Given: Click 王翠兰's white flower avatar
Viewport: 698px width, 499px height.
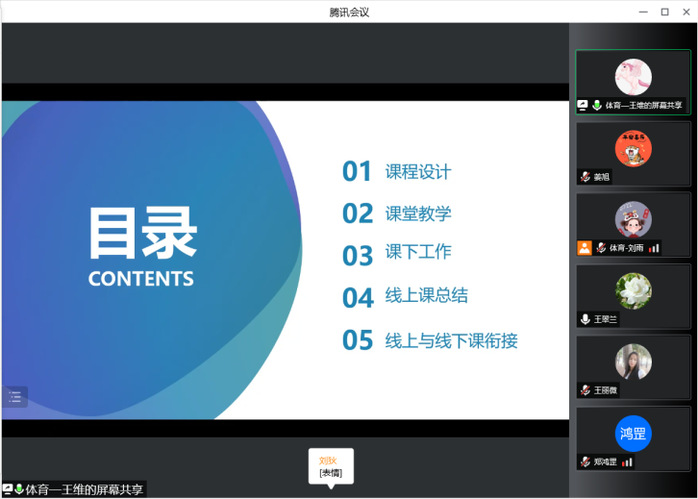Looking at the screenshot, I should click(633, 290).
